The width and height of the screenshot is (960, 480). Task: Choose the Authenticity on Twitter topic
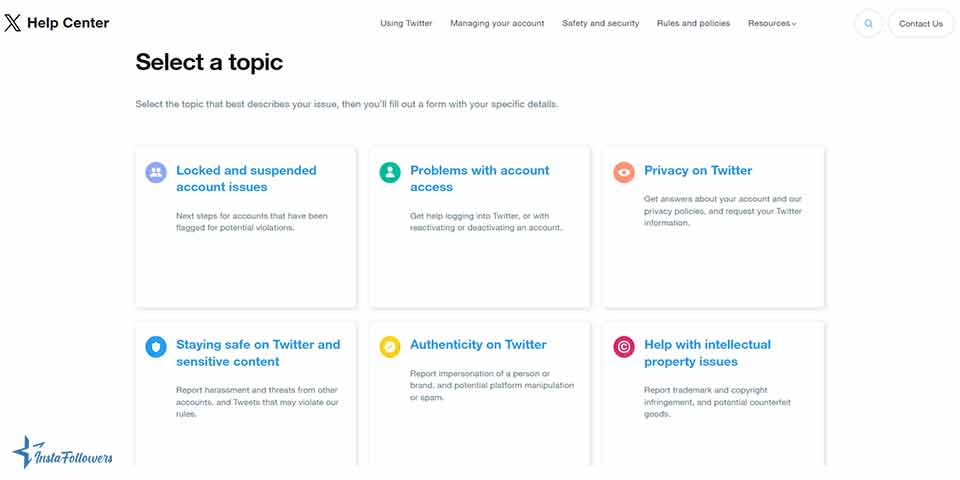click(x=478, y=345)
